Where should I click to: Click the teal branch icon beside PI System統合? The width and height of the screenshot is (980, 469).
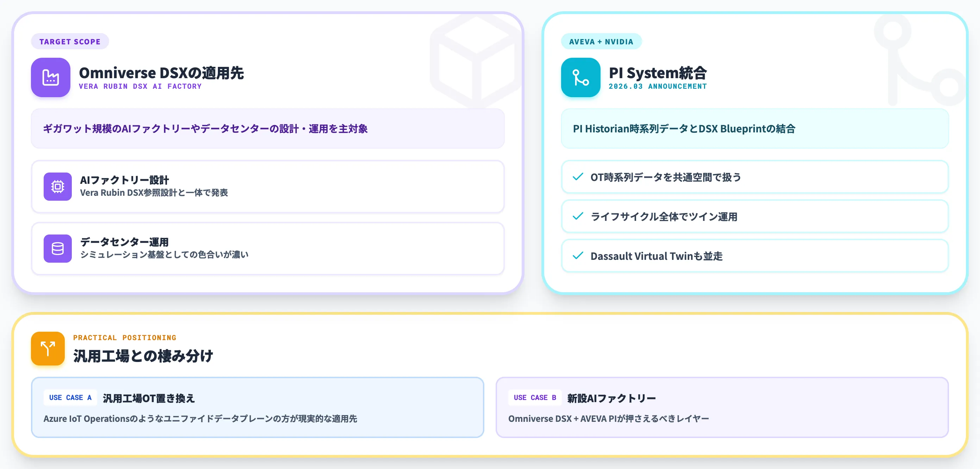pos(580,77)
